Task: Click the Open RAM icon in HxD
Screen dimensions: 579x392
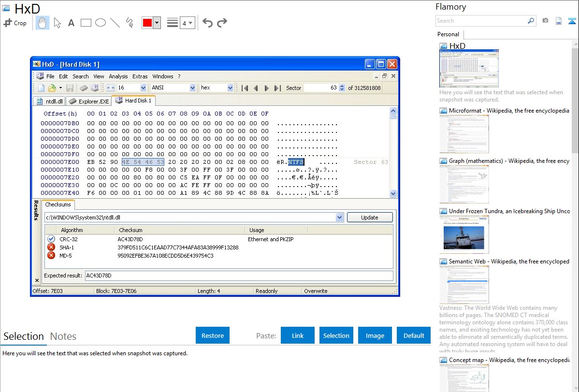Action: 84,88
